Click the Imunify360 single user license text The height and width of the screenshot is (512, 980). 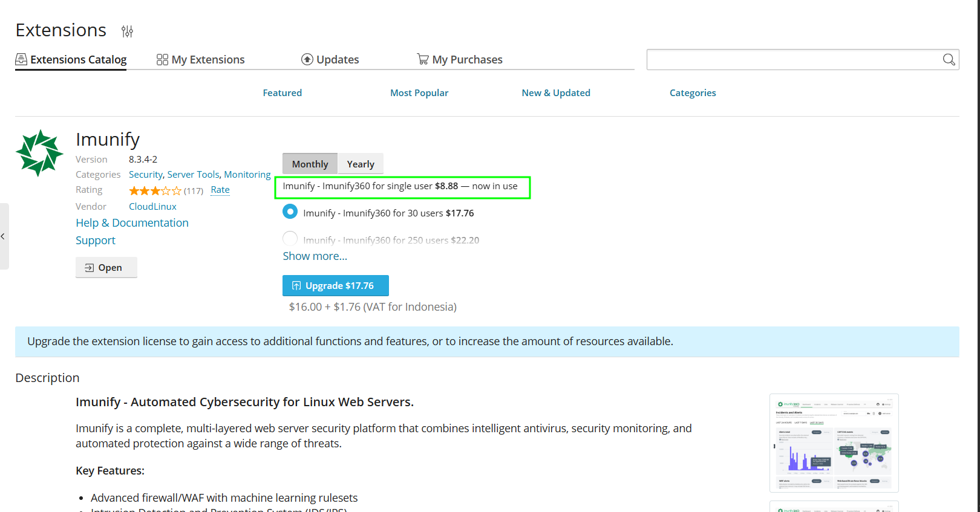point(400,186)
